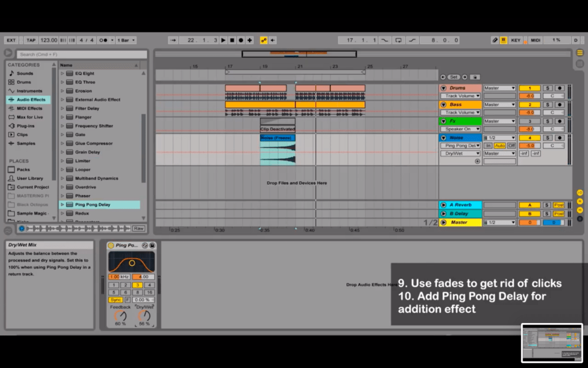Select the Noise (Freeze) clip

(x=277, y=138)
